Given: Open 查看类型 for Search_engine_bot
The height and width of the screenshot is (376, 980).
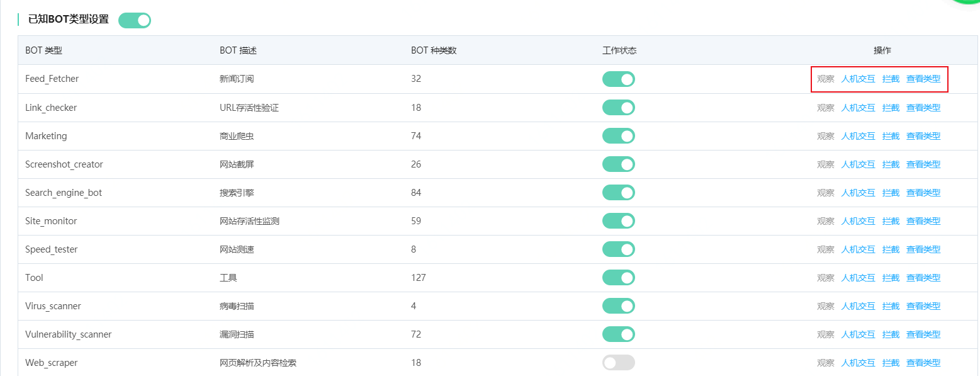Looking at the screenshot, I should [923, 193].
